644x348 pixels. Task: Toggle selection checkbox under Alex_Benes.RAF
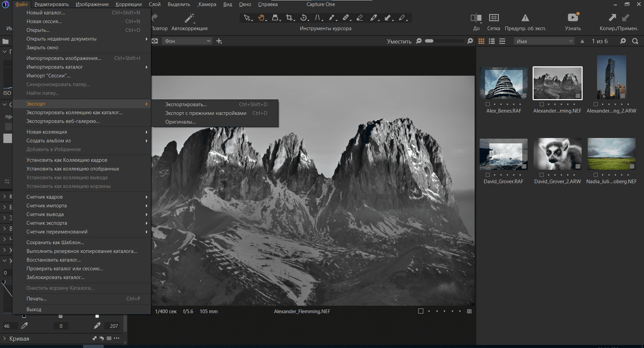pos(488,104)
